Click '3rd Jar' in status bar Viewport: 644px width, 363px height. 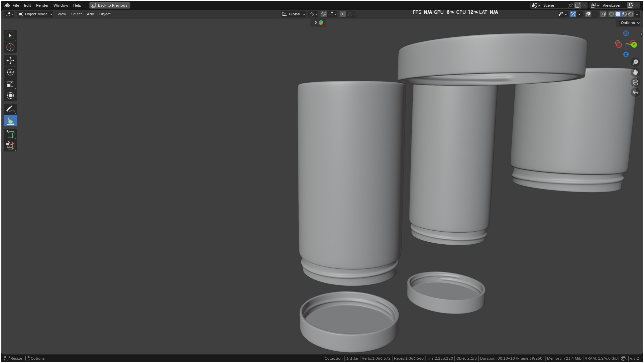pos(352,359)
